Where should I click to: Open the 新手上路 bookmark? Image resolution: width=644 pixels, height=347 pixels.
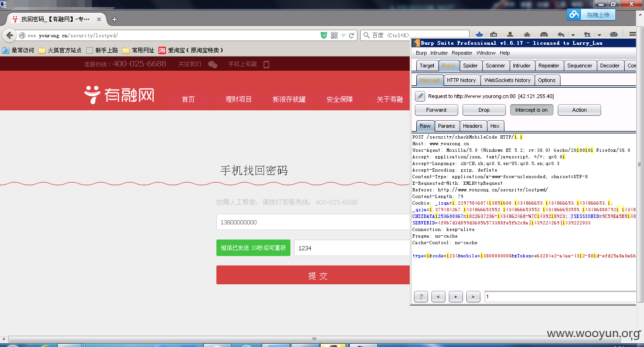pos(102,50)
